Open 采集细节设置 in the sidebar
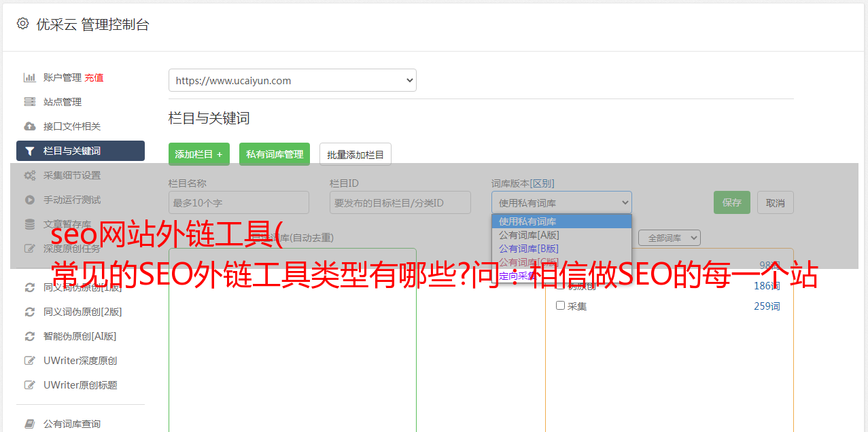868x432 pixels. [72, 175]
